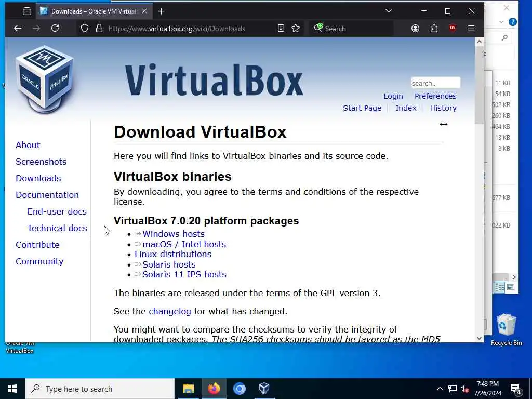Bookmark this page with the star icon
This screenshot has width=532, height=399.
[x=296, y=29]
